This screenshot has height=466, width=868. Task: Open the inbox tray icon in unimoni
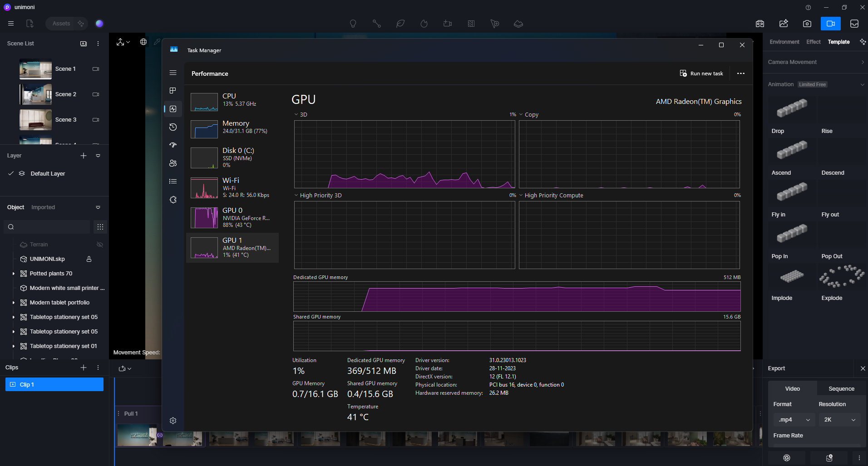tap(854, 24)
